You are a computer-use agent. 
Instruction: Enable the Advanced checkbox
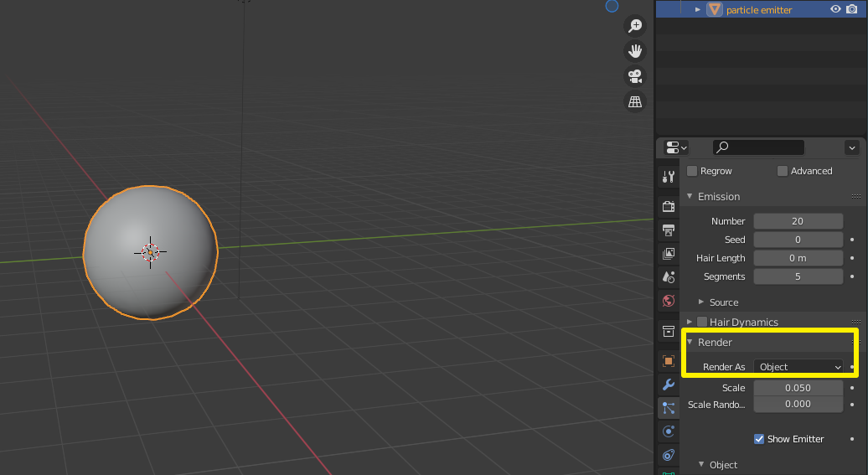pos(783,171)
